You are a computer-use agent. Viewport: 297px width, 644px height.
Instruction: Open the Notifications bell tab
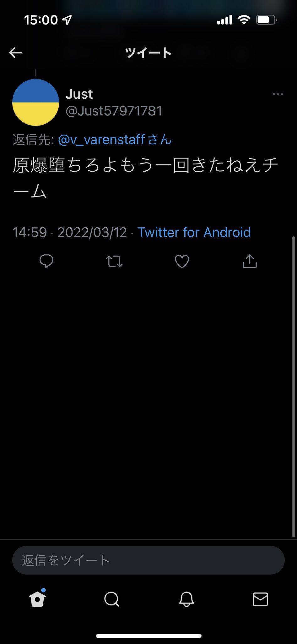186,599
